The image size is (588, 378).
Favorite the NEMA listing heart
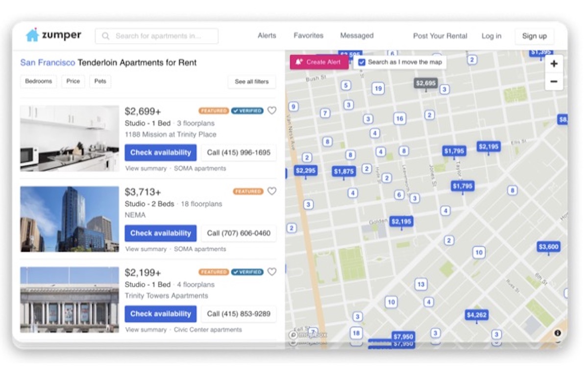[272, 191]
